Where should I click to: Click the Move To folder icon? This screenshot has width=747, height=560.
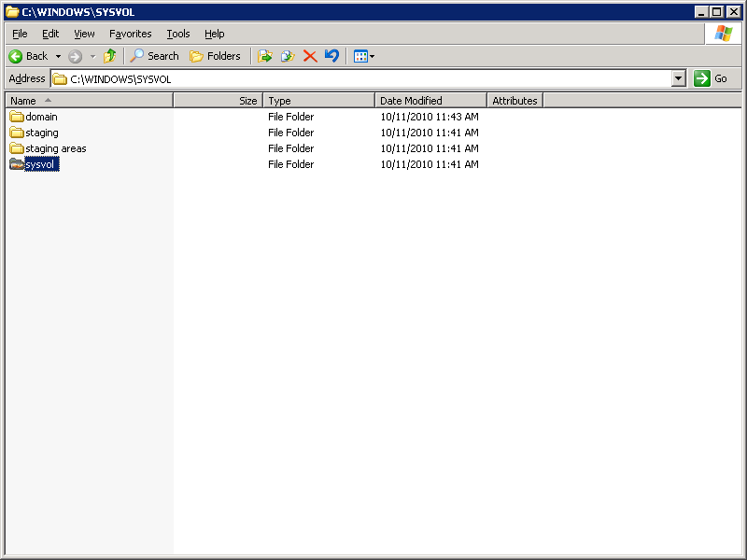(265, 56)
